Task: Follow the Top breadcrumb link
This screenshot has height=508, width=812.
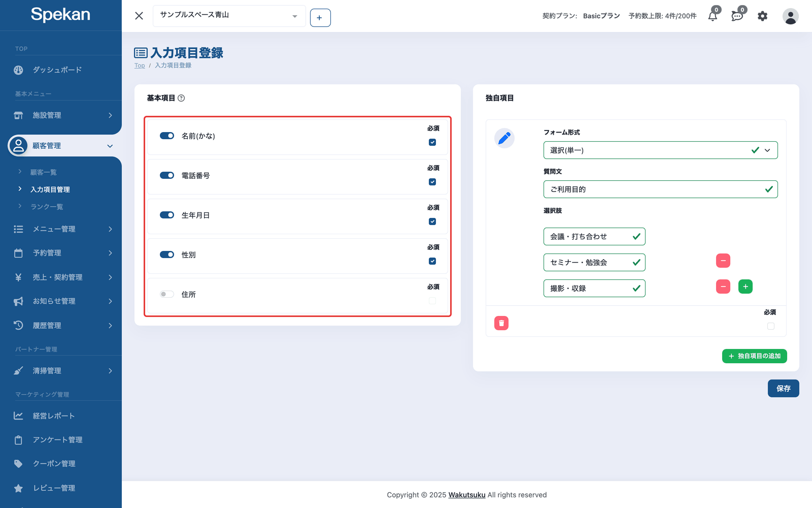Action: pos(140,66)
